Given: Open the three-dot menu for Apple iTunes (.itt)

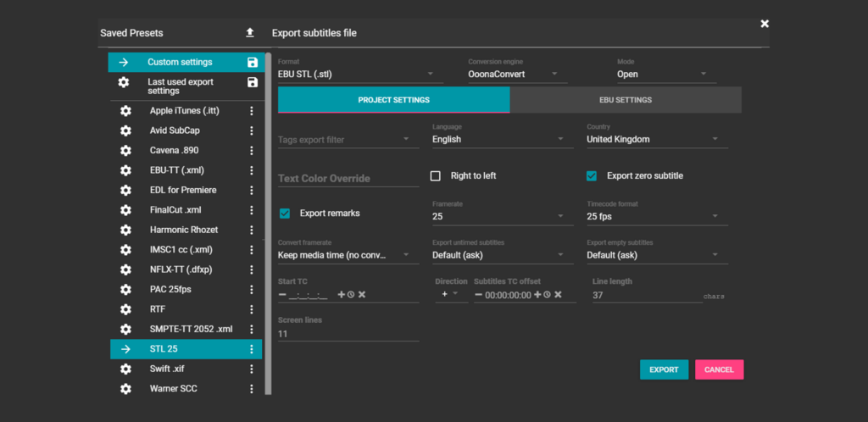Looking at the screenshot, I should 251,111.
